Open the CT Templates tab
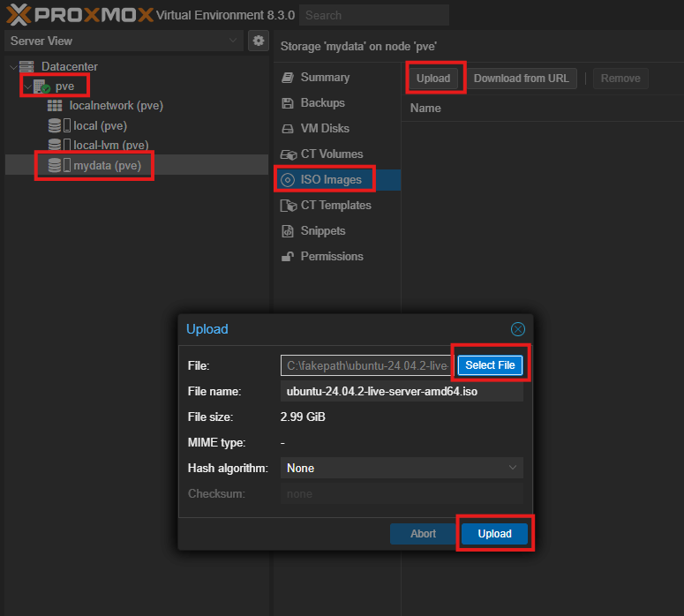The width and height of the screenshot is (684, 616). click(x=337, y=206)
